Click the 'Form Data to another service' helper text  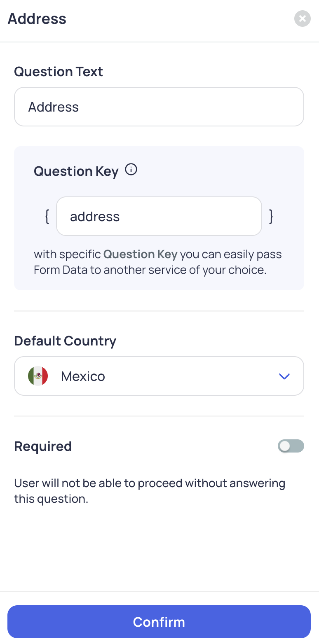tap(150, 270)
